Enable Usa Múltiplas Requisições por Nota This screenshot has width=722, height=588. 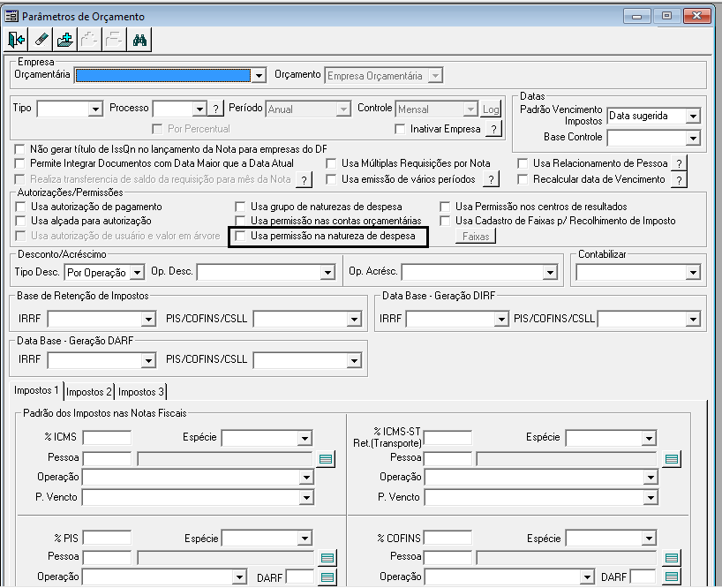(x=331, y=163)
